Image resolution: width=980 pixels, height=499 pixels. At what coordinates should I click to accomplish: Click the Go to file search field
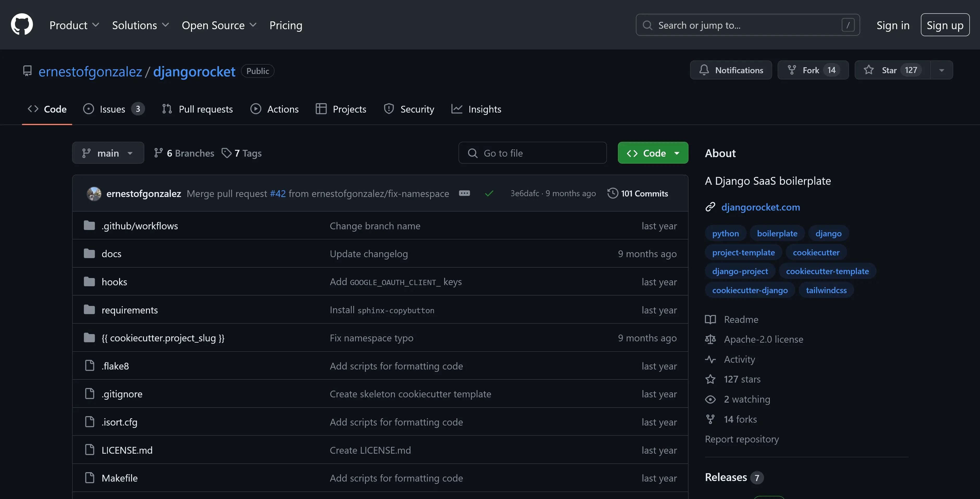point(532,153)
